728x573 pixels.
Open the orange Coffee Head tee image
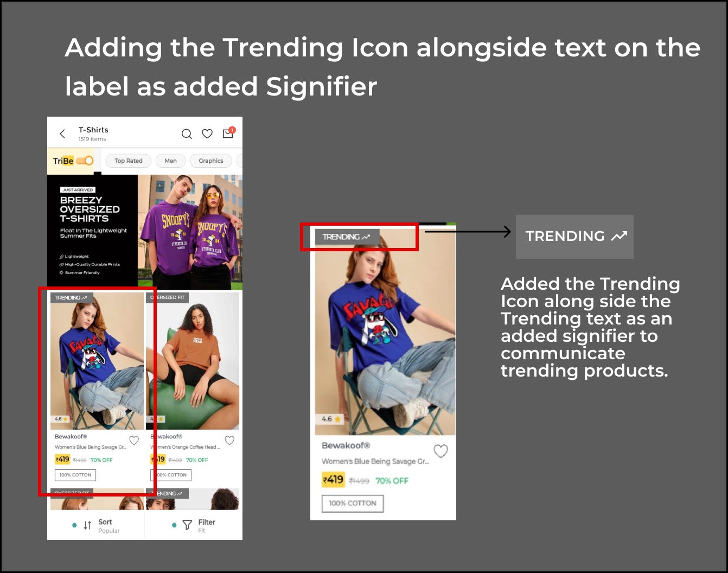[193, 361]
